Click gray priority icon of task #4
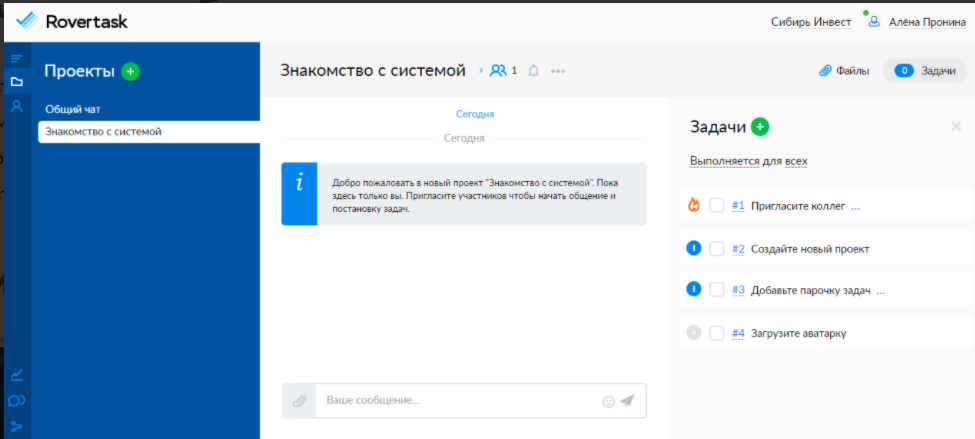Image resolution: width=975 pixels, height=439 pixels. click(694, 333)
